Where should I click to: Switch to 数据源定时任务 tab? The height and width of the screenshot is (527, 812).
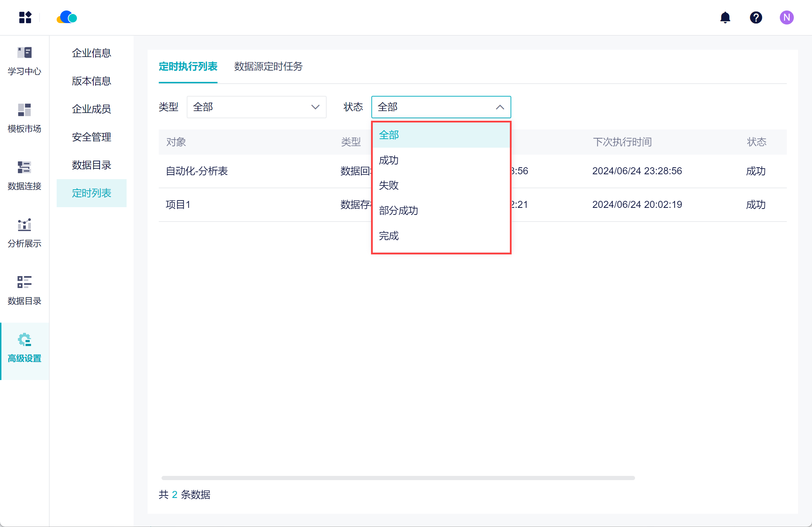point(268,66)
